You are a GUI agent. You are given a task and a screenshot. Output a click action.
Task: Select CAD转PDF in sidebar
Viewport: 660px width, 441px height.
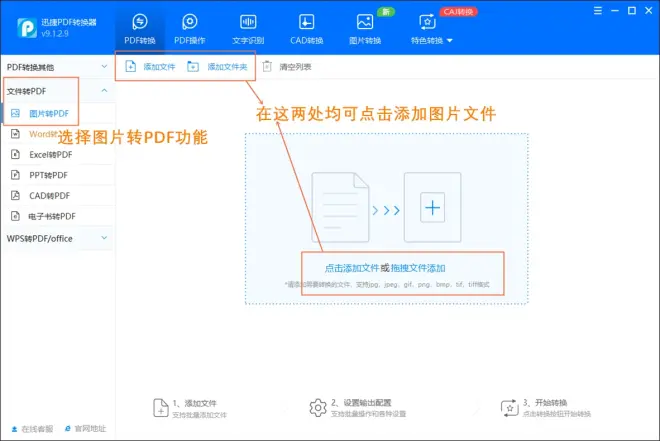(58, 196)
